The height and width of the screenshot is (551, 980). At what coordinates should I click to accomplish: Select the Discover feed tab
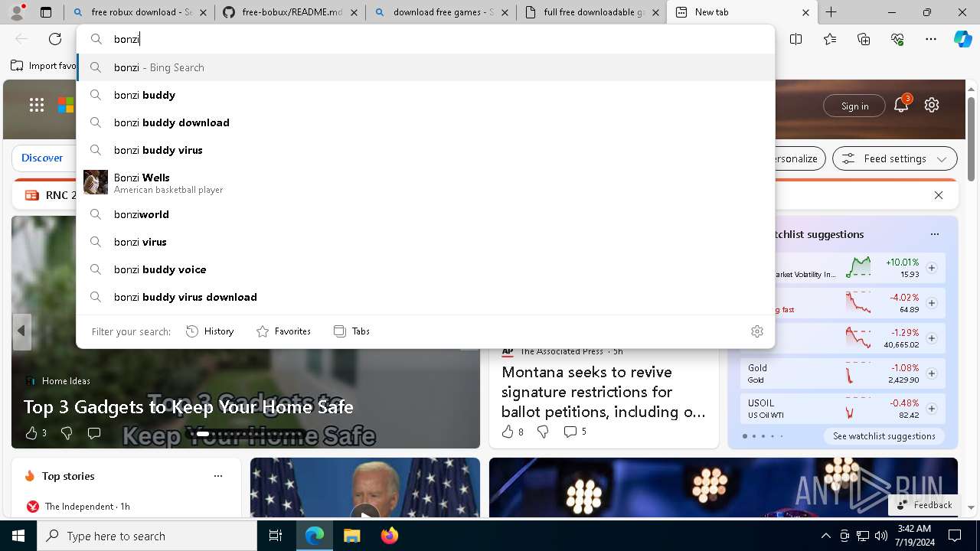pos(42,158)
